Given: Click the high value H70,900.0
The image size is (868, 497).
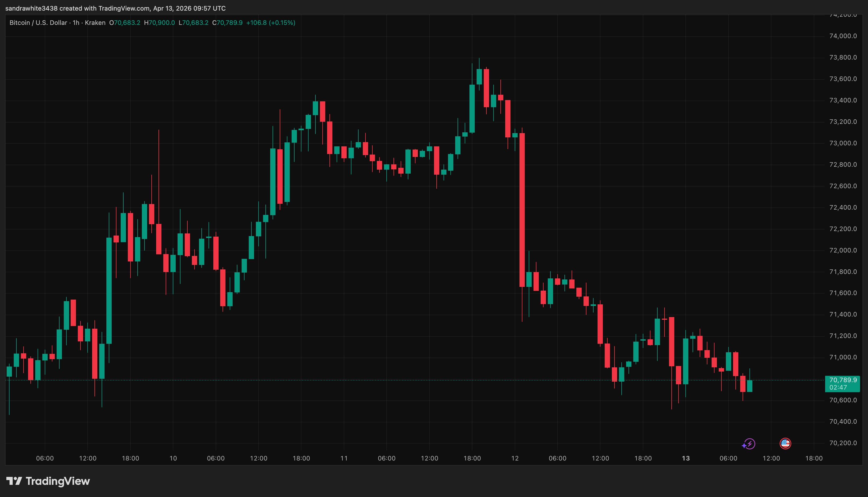Looking at the screenshot, I should (159, 22).
